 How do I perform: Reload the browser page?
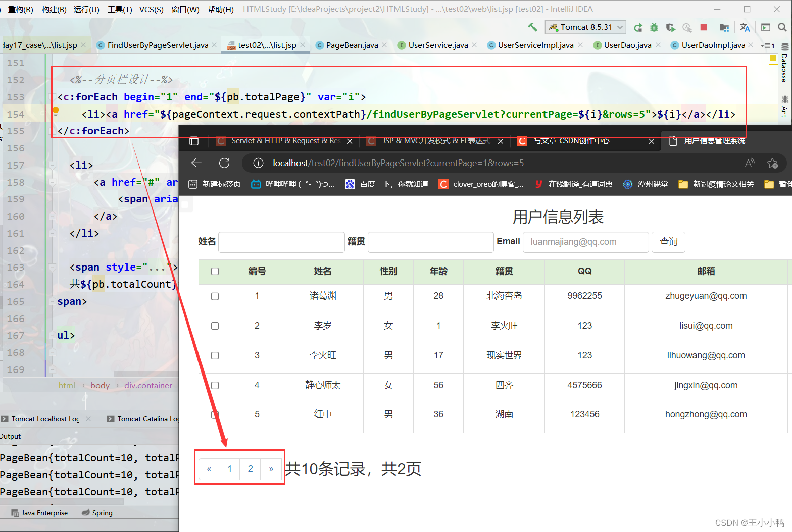tap(224, 163)
